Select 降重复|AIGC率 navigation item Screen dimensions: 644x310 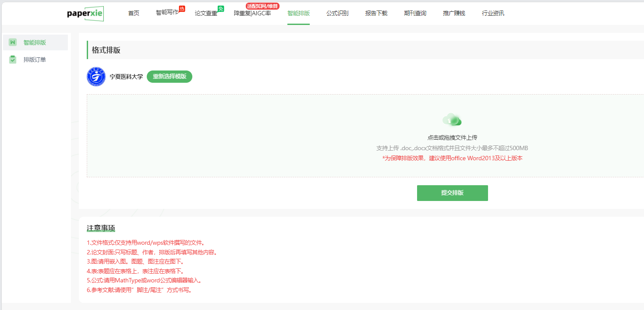(x=252, y=13)
